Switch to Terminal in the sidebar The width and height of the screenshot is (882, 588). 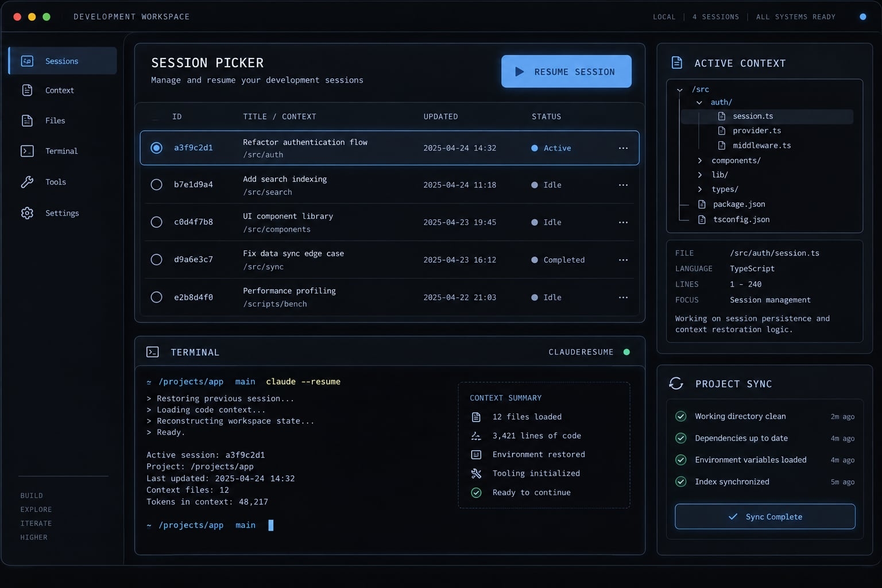coord(63,151)
